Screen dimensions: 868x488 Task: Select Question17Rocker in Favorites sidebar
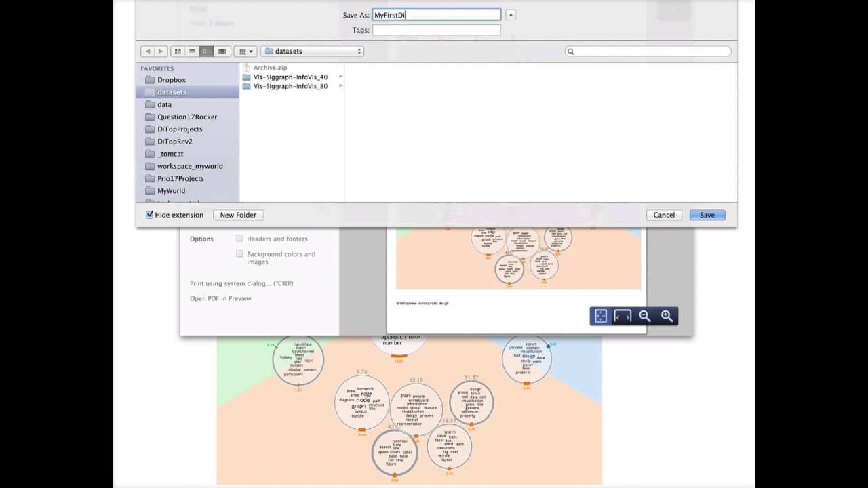pos(188,117)
